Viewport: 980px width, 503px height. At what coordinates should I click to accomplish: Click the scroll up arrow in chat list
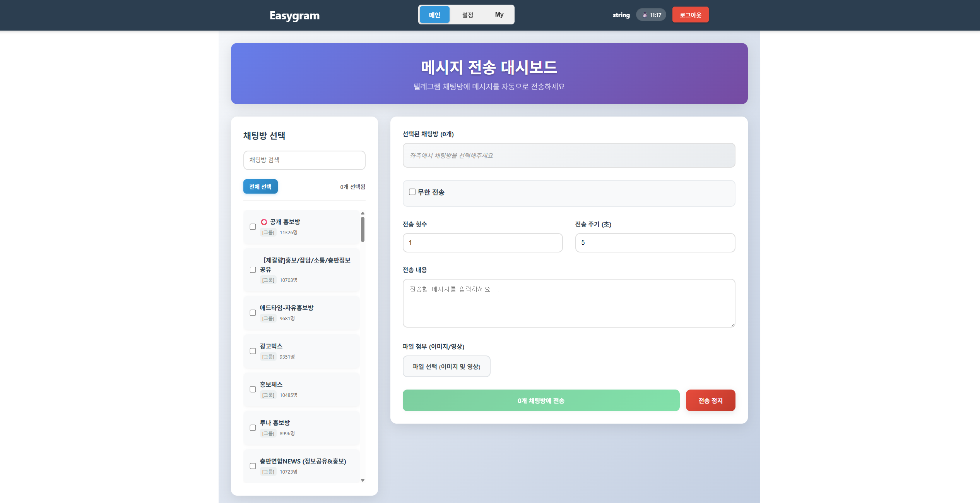click(x=363, y=213)
